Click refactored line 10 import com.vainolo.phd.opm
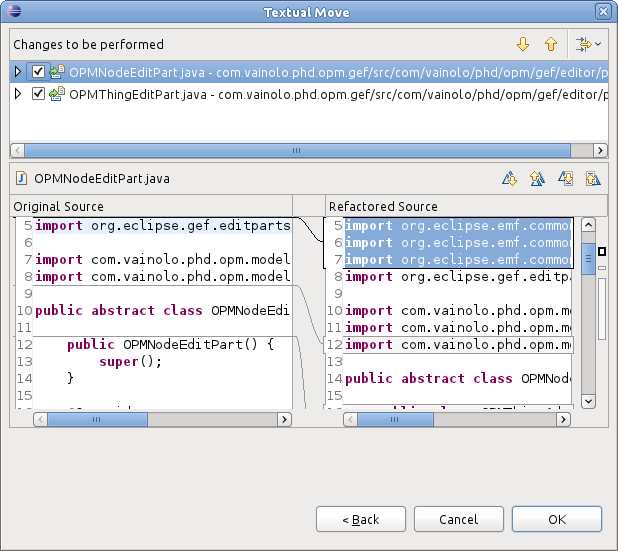Viewport: 618px width, 551px height. [458, 311]
